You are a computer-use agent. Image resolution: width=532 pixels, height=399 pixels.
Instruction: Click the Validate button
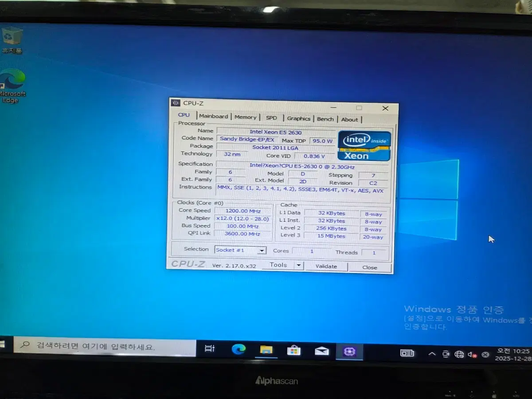[326, 266]
